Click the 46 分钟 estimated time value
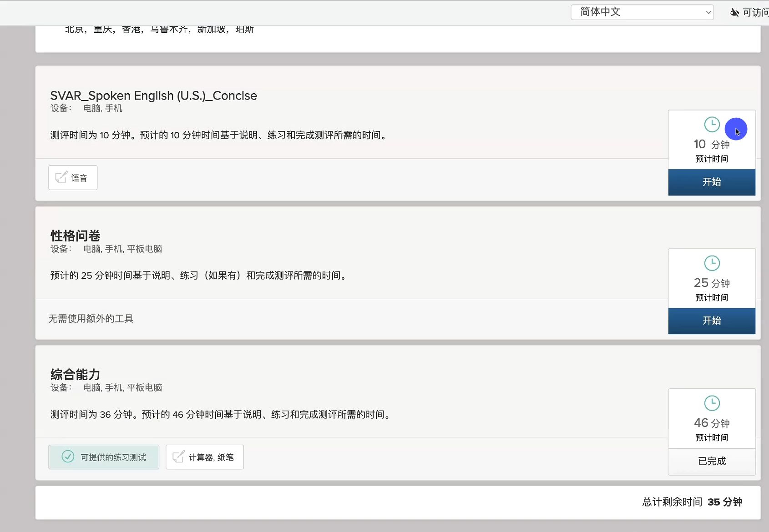The height and width of the screenshot is (532, 769). [x=712, y=423]
